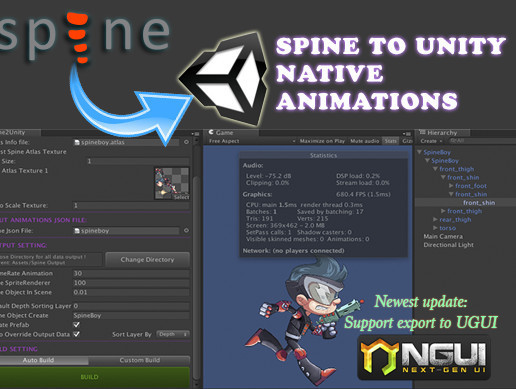Collapse the nested child SpineBoy arrow
The width and height of the screenshot is (516, 389).
click(427, 160)
